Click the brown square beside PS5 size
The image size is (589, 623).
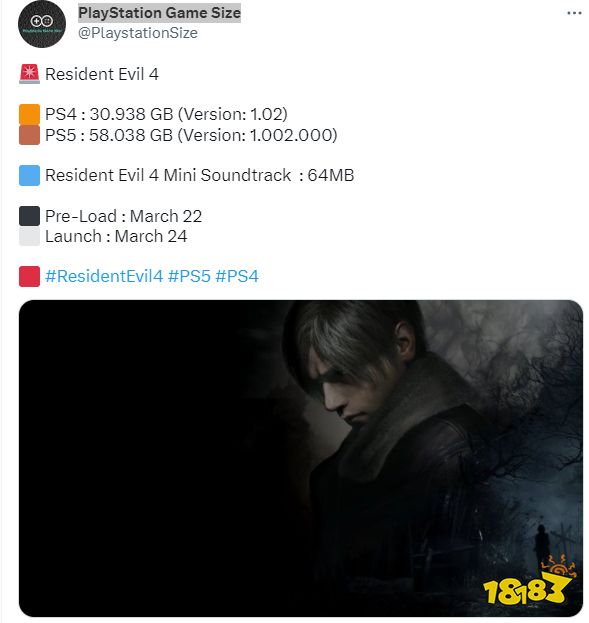click(29, 135)
